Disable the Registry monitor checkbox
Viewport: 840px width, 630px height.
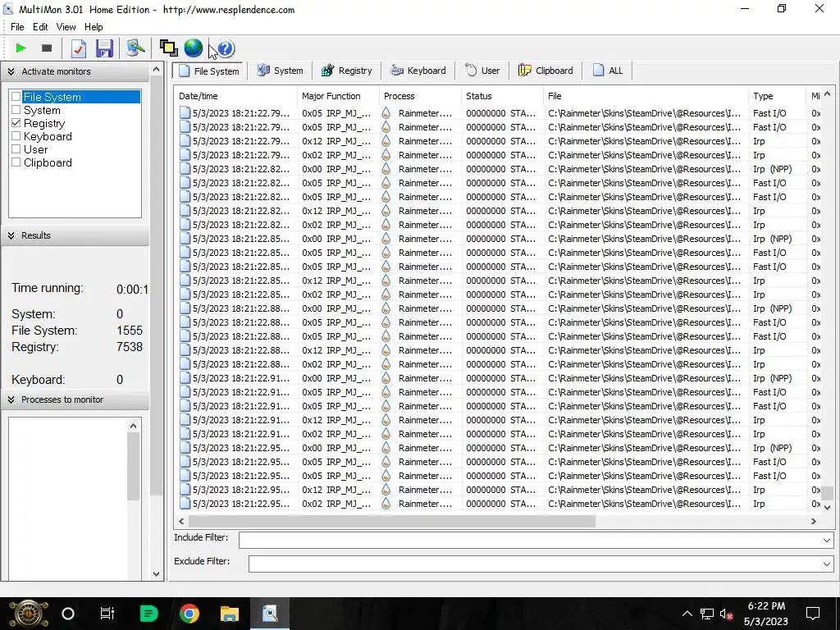coord(16,123)
